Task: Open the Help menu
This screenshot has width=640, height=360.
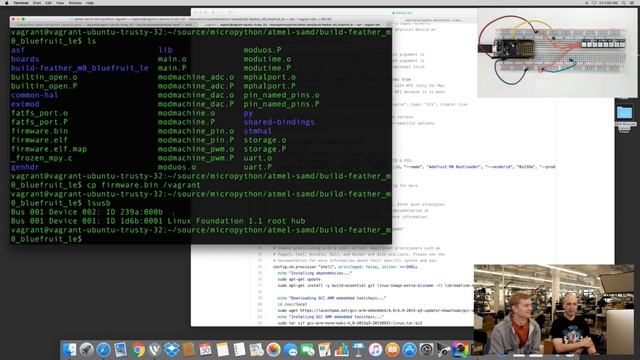Action: pyautogui.click(x=90, y=3)
